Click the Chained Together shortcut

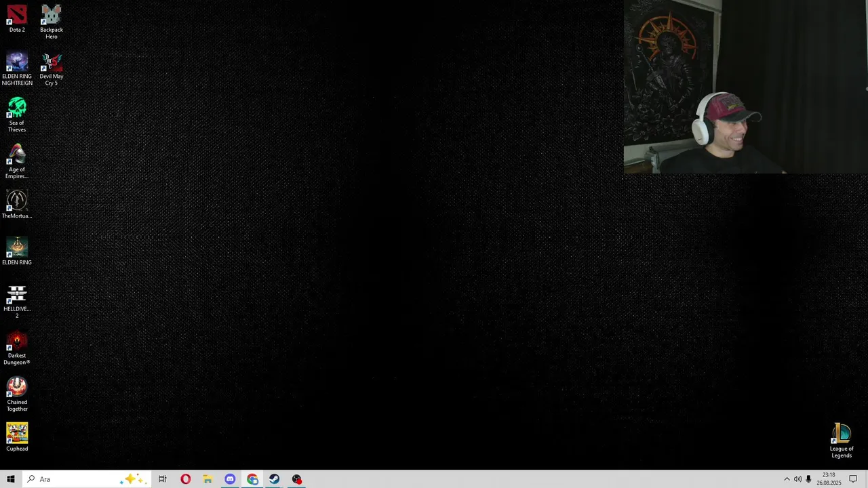click(x=17, y=394)
